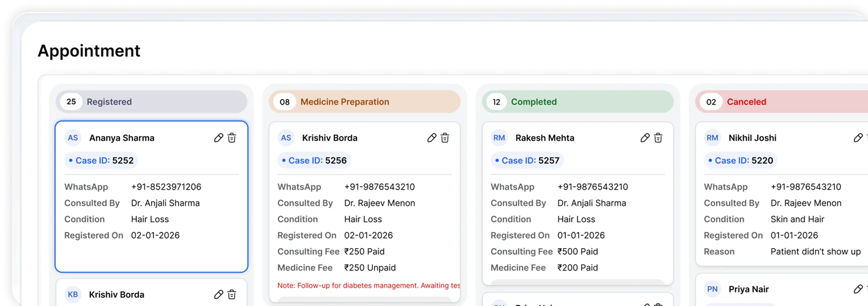Image resolution: width=868 pixels, height=306 pixels.
Task: Delete Ananya Sharma's appointment card
Action: coord(232,138)
